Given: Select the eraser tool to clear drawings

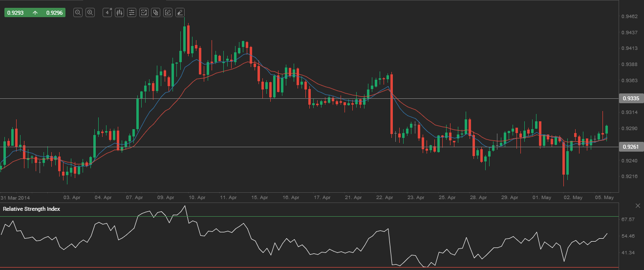Looking at the screenshot, I should [x=180, y=13].
